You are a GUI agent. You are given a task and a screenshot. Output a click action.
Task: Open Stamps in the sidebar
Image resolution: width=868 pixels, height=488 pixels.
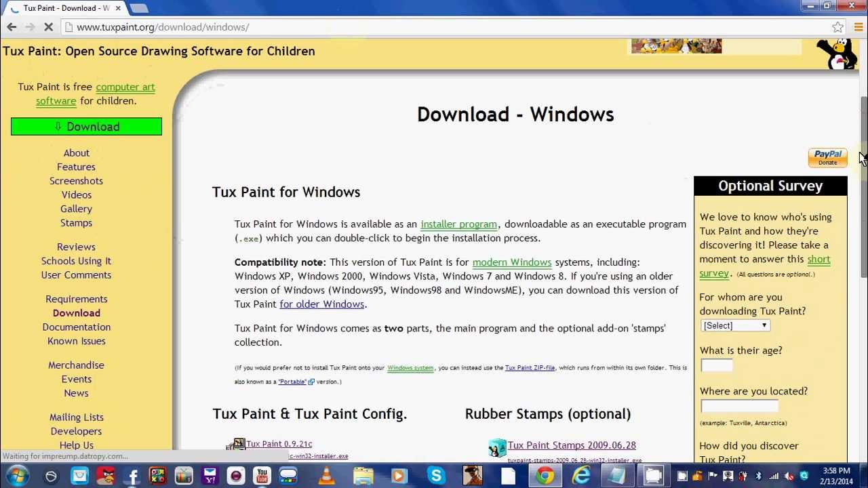pyautogui.click(x=76, y=223)
